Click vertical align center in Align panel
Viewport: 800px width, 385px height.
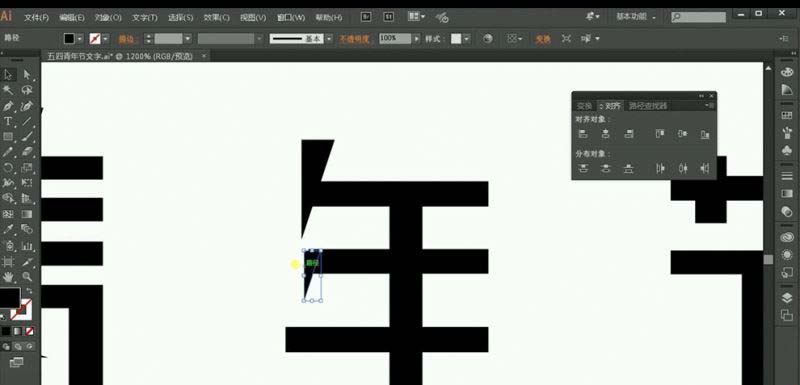[x=683, y=134]
